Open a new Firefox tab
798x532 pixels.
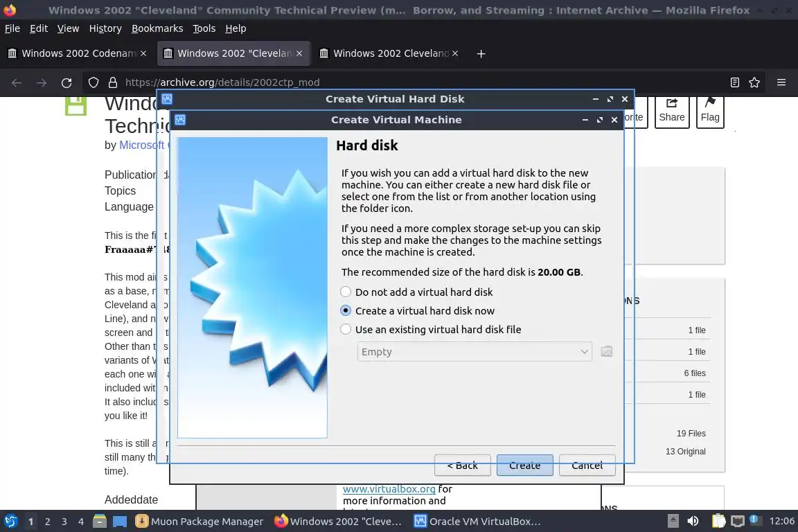point(481,53)
